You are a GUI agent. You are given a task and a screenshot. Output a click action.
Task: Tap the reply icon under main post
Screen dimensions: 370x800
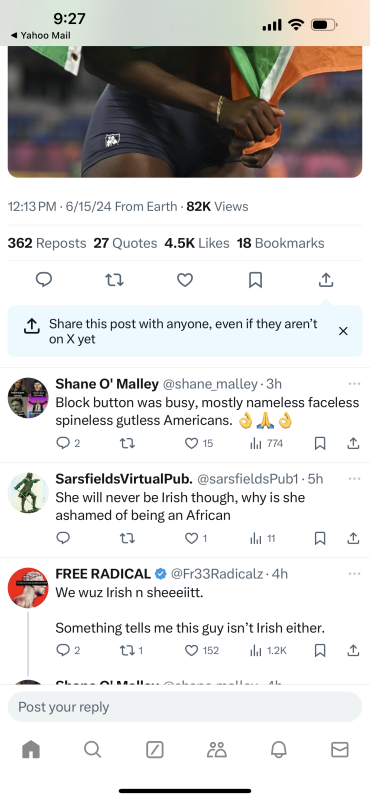click(x=44, y=280)
